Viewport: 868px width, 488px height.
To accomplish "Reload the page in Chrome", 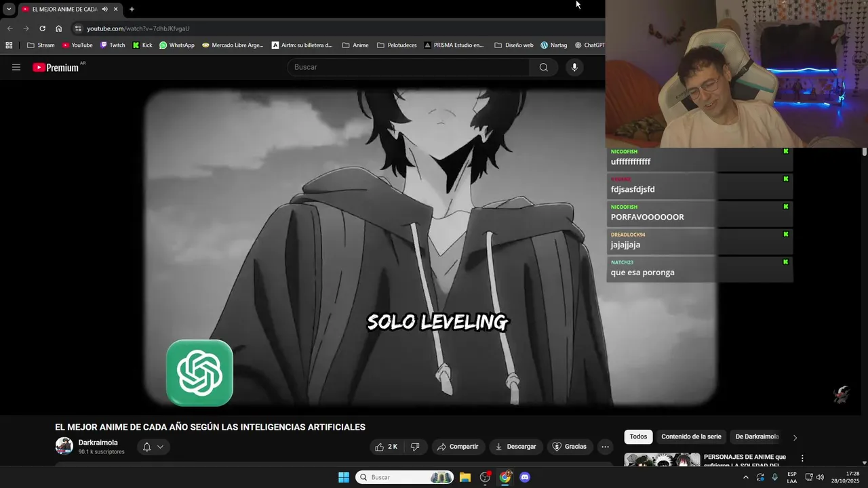I will click(42, 28).
